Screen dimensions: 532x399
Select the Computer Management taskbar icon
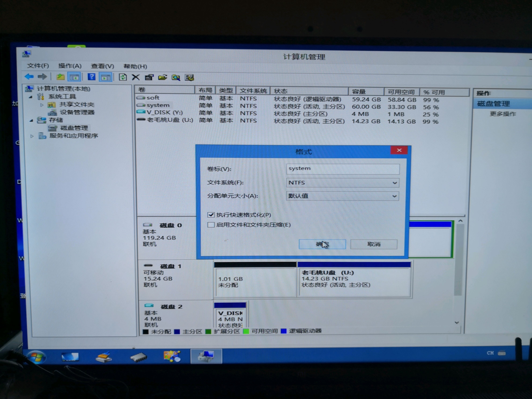(x=206, y=356)
